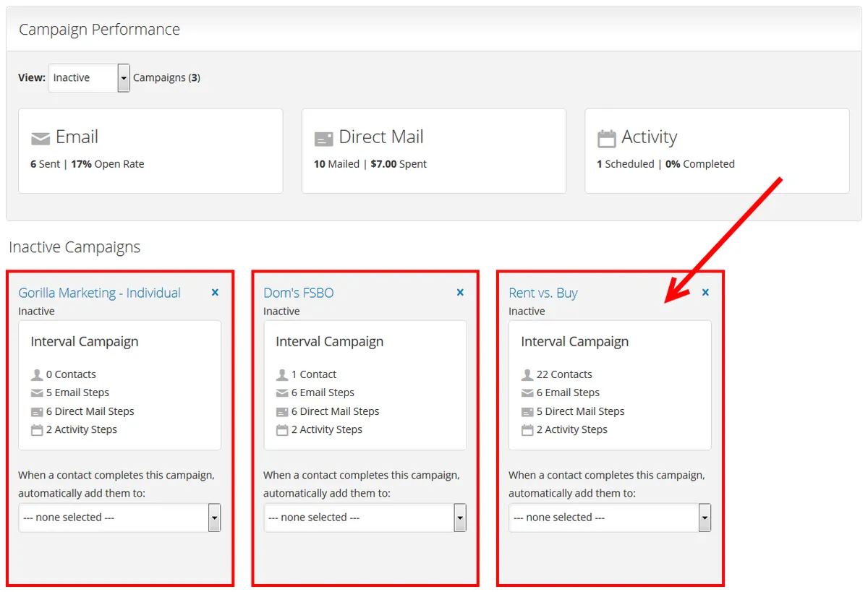Click the Email envelope icon in performance summary
The width and height of the screenshot is (868, 592).
point(41,138)
